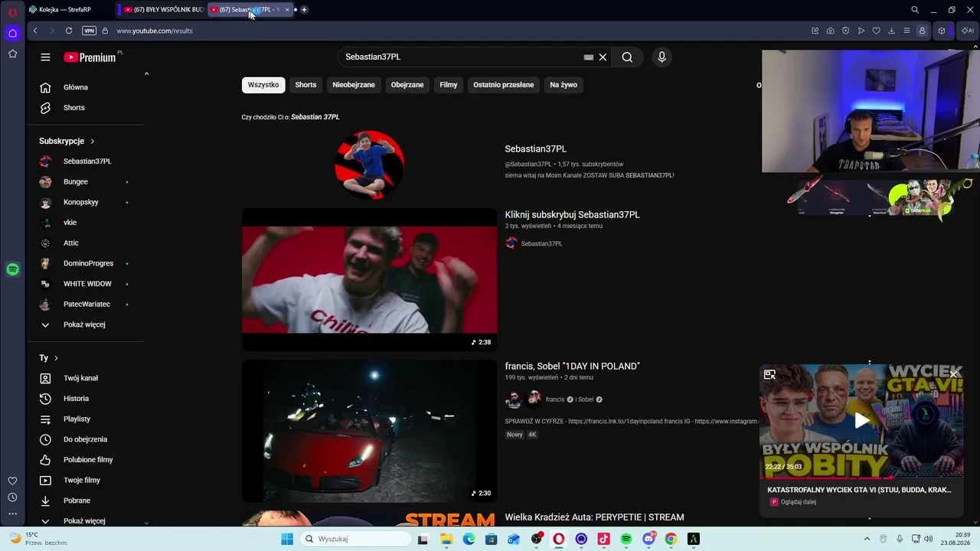The image size is (980, 551).
Task: Open the 2:38 red video thumbnail
Action: click(370, 280)
